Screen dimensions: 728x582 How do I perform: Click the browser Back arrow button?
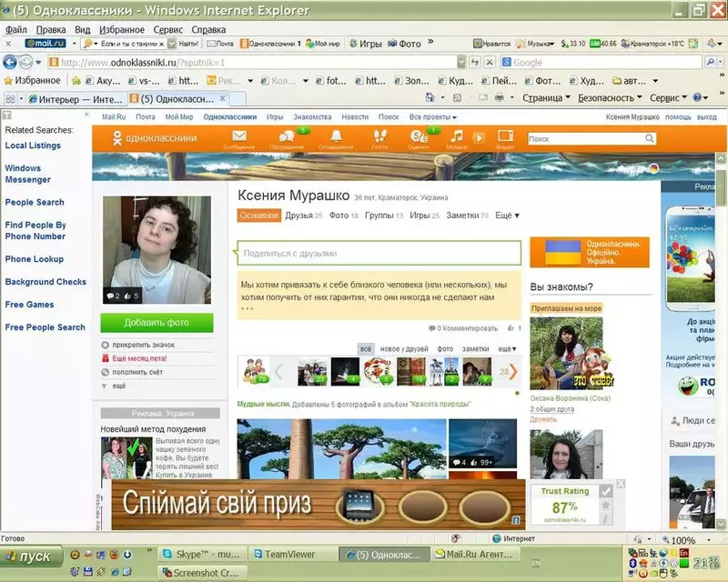coord(10,62)
